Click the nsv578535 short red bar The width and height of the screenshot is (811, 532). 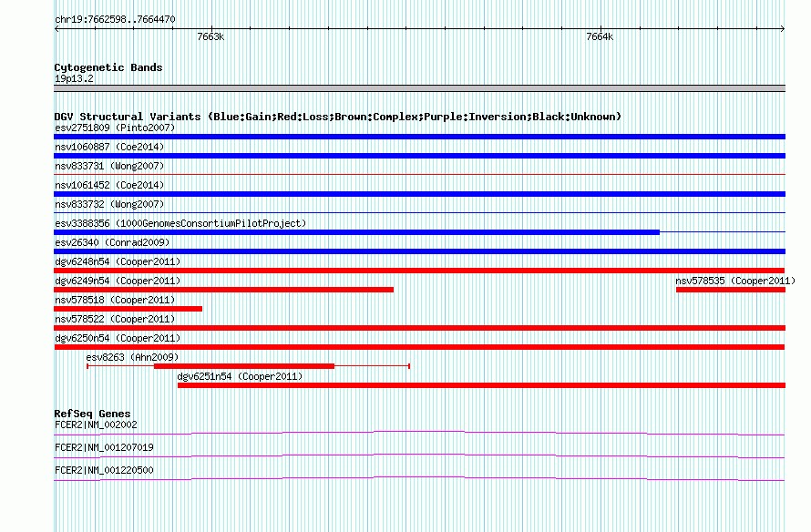tap(730, 290)
